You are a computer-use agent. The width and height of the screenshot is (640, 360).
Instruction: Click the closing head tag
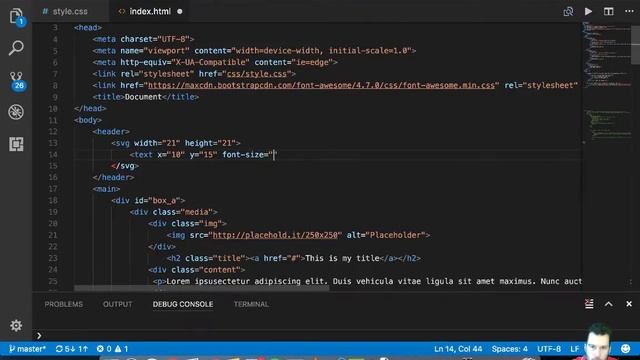(x=90, y=108)
